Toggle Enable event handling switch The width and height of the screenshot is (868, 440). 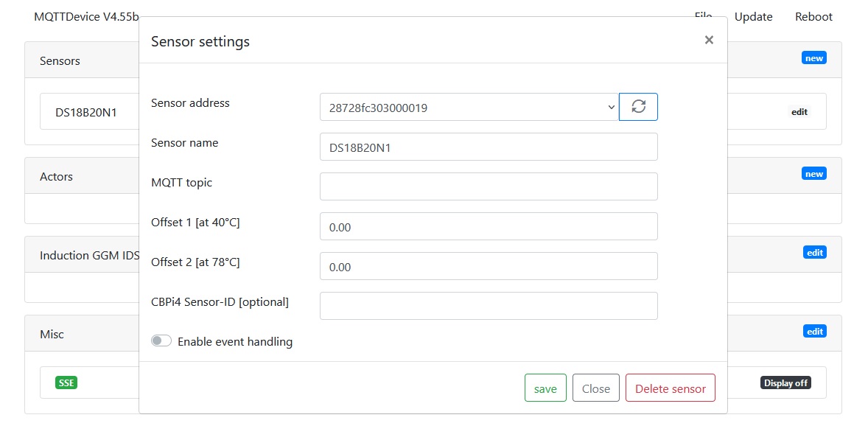pos(161,341)
